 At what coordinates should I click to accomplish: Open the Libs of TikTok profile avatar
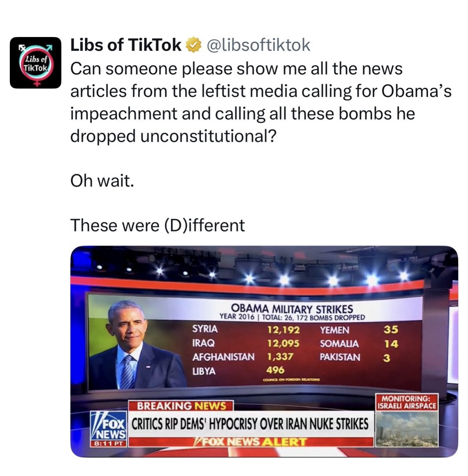(x=36, y=63)
